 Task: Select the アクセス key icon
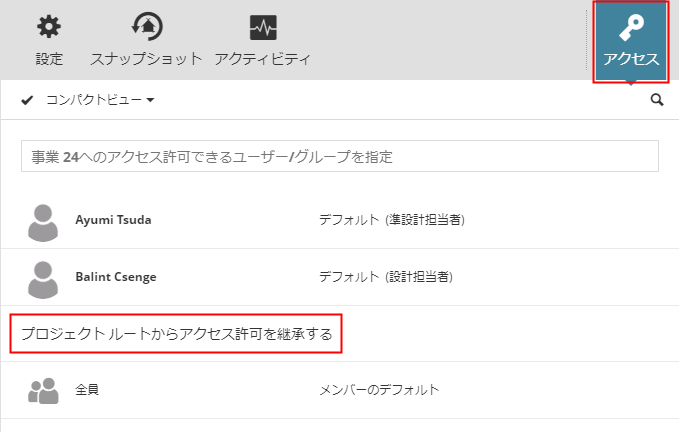click(x=631, y=29)
